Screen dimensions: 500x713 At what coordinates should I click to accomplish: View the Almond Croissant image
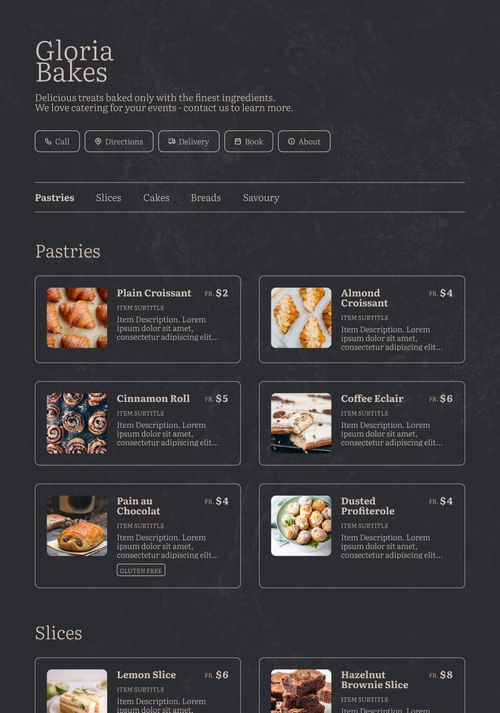pos(301,318)
